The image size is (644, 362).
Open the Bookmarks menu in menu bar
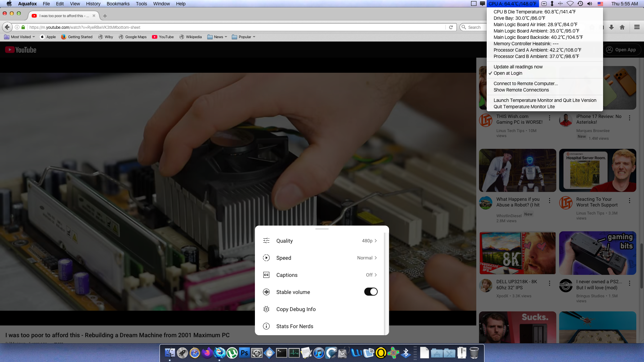pos(118,4)
